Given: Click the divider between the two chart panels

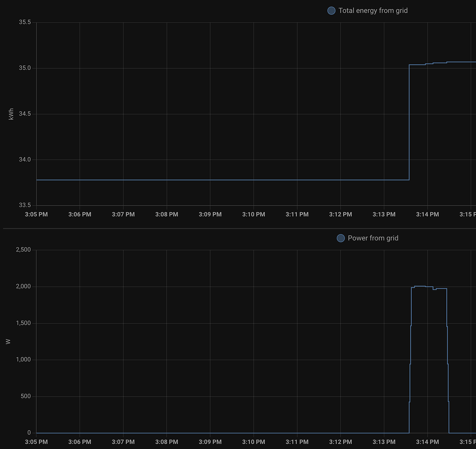Looking at the screenshot, I should tap(238, 228).
